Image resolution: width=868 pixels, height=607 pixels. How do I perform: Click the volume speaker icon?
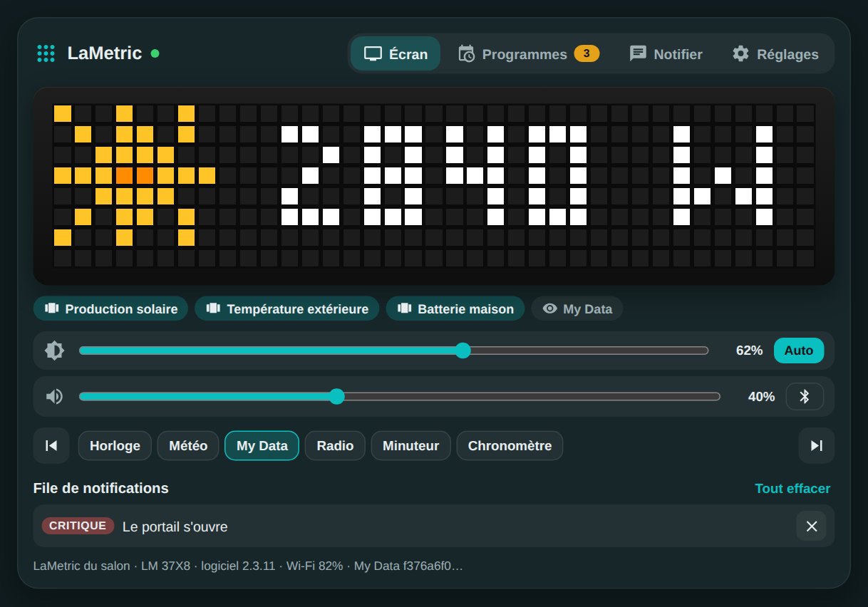55,396
